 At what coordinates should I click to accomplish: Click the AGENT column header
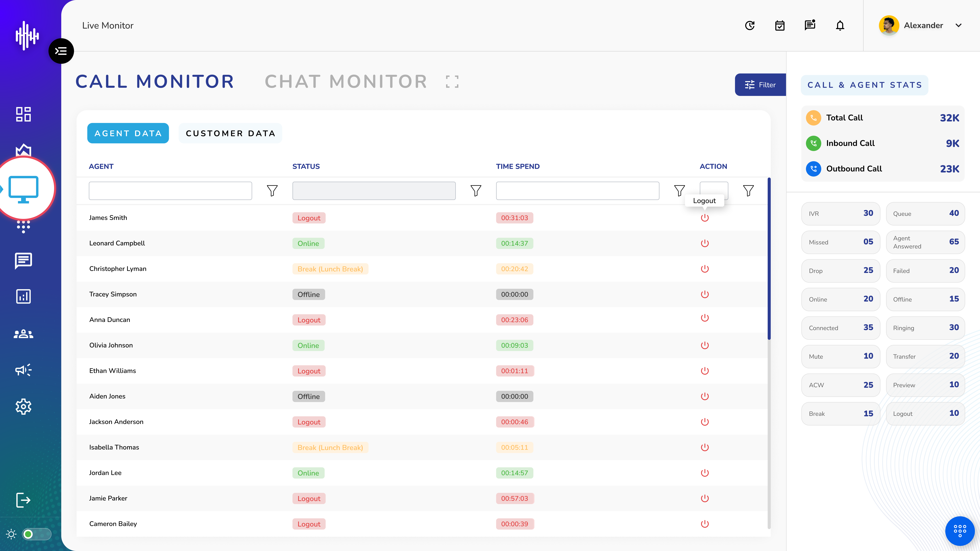pos(101,166)
